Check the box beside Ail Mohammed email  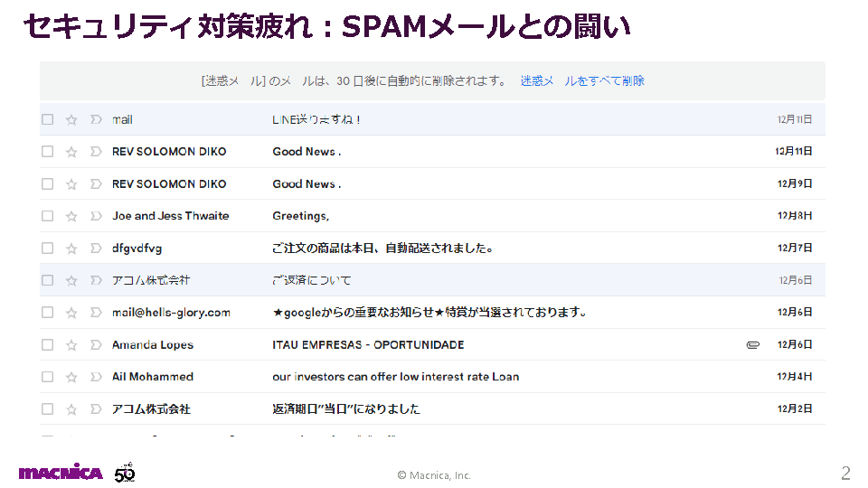coord(48,377)
